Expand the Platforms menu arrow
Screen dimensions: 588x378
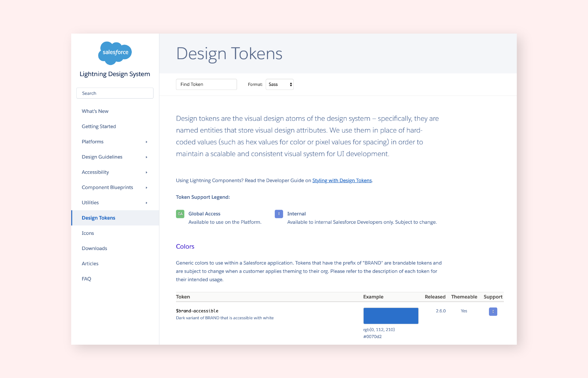(x=146, y=142)
